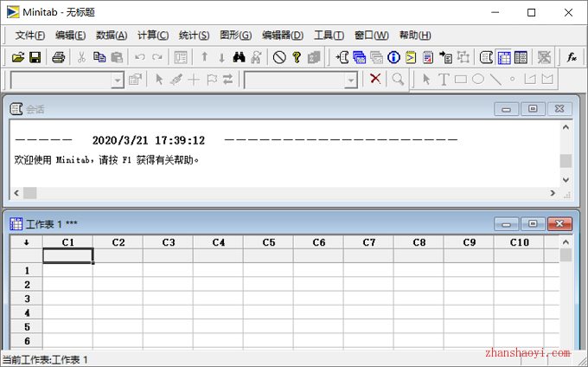Open the 数据(A) menu
Image resolution: width=588 pixels, height=367 pixels.
(x=112, y=35)
